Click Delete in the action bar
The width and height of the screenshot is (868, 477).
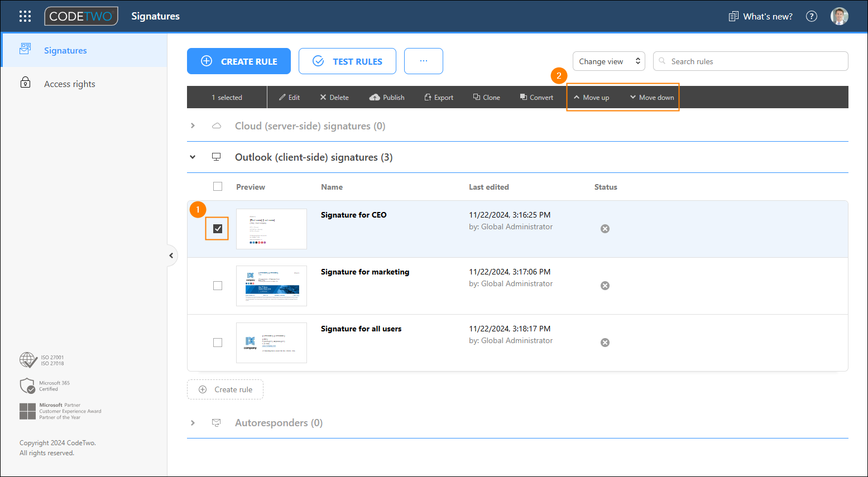click(334, 97)
